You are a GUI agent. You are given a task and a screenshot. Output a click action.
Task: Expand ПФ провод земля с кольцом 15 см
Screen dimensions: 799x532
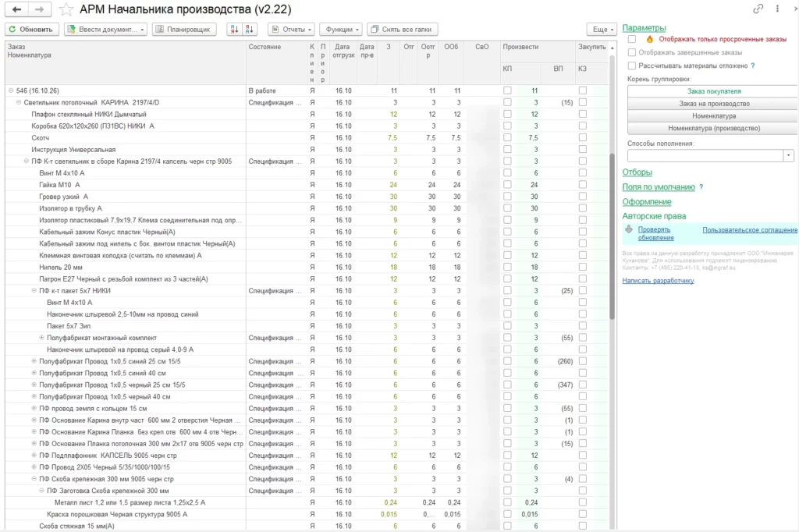(34, 408)
